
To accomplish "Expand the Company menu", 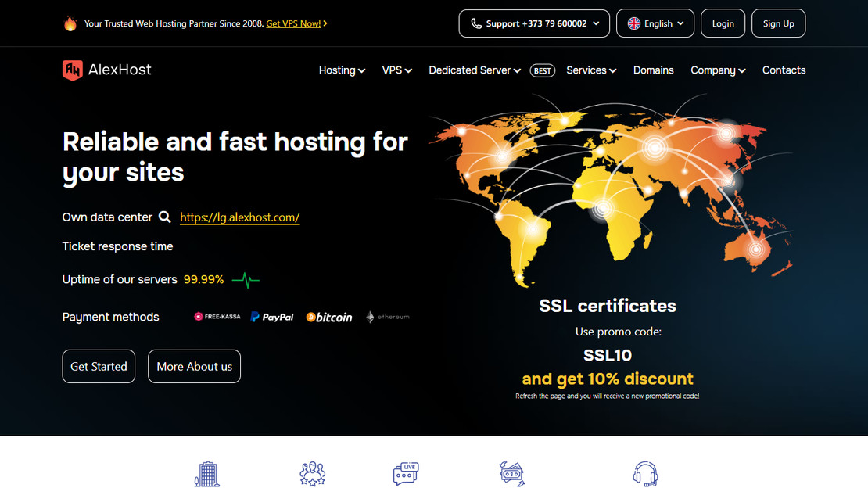I will pos(718,70).
